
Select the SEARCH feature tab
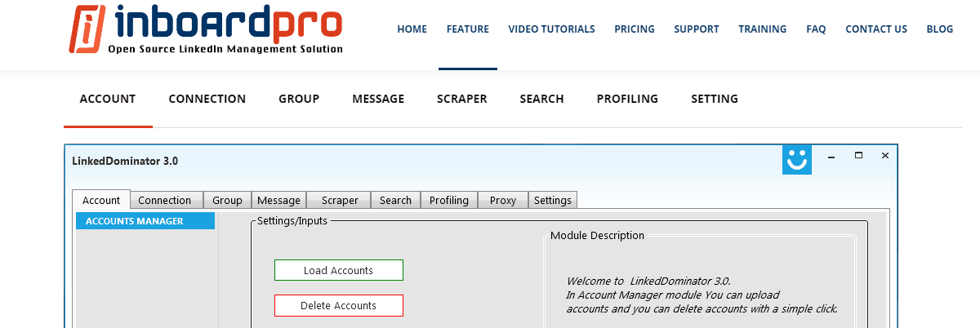pyautogui.click(x=542, y=99)
